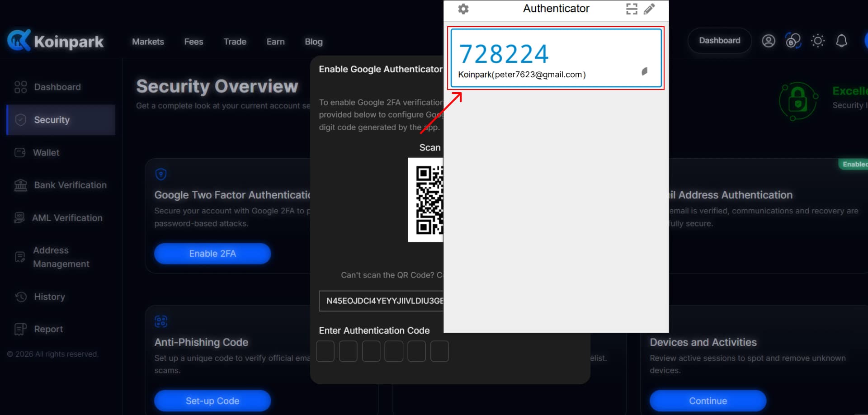Click the Set-up Code button
Viewport: 868px width, 415px height.
pyautogui.click(x=212, y=401)
